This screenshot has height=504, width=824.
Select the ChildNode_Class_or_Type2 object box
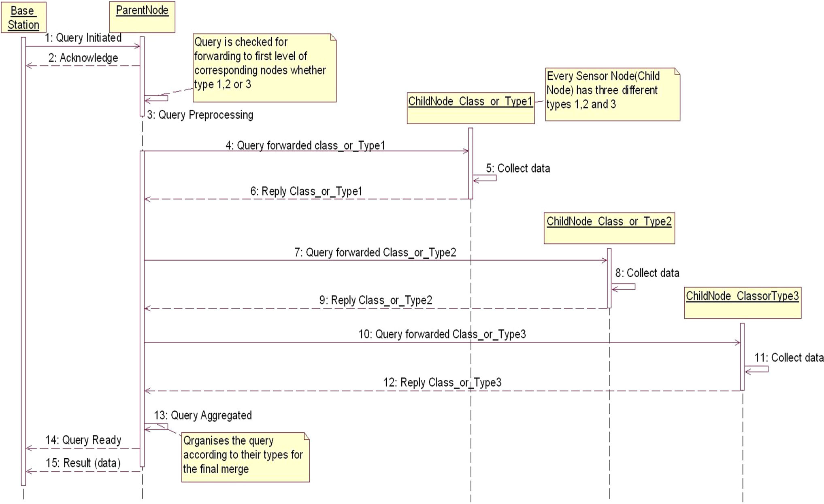pos(609,228)
